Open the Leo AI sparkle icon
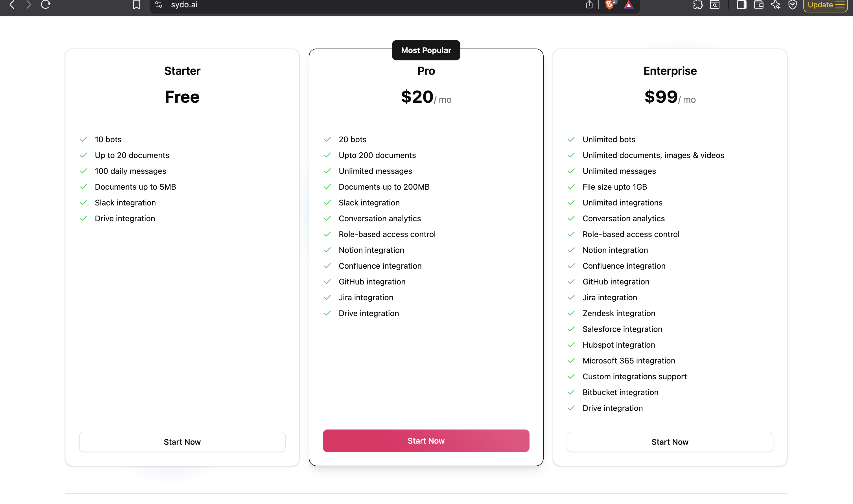This screenshot has height=504, width=853. coord(776,5)
